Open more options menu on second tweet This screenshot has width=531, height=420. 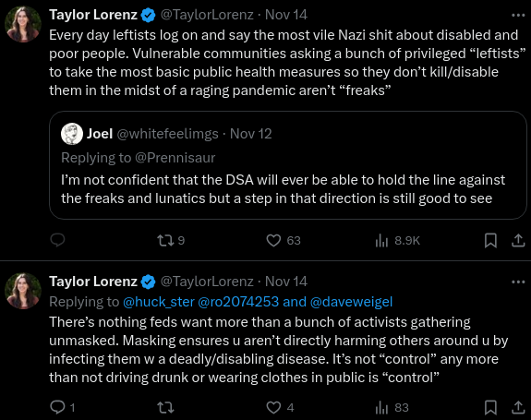[518, 282]
